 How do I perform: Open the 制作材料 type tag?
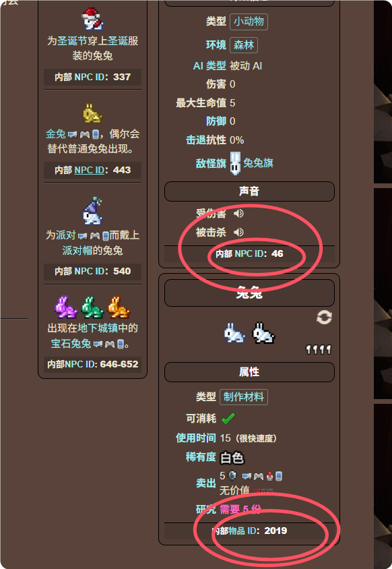[x=244, y=396]
